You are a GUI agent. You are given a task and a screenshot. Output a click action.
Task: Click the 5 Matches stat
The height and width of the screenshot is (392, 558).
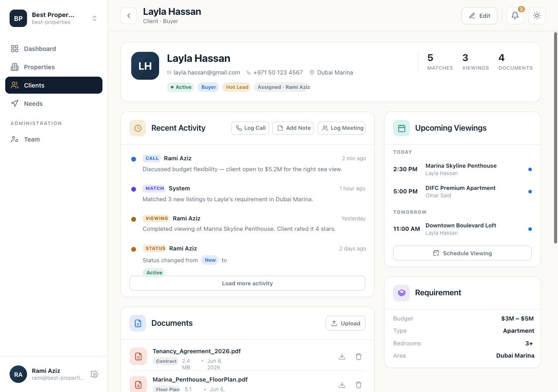[440, 62]
